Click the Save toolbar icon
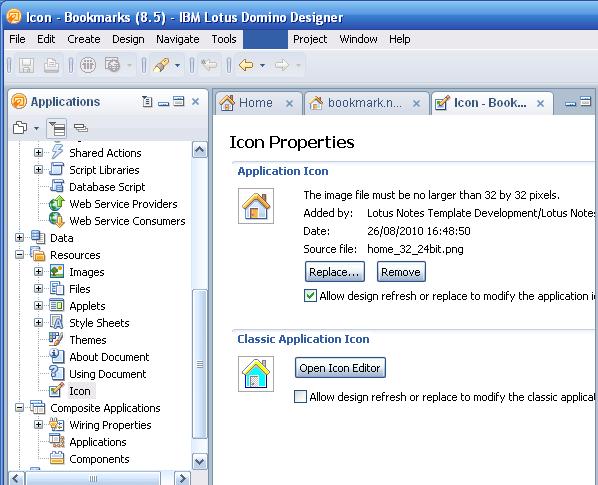This screenshot has height=485, width=598. [26, 65]
